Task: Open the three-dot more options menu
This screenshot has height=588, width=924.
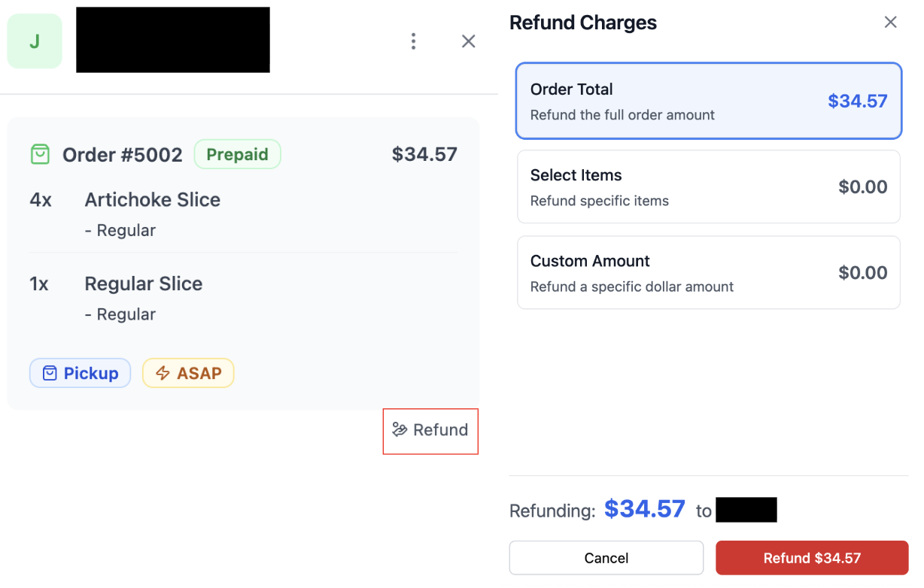Action: coord(413,41)
